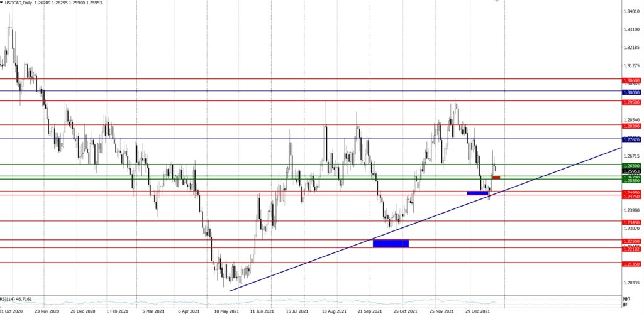Select the 1.24950 red price label

point(631,192)
